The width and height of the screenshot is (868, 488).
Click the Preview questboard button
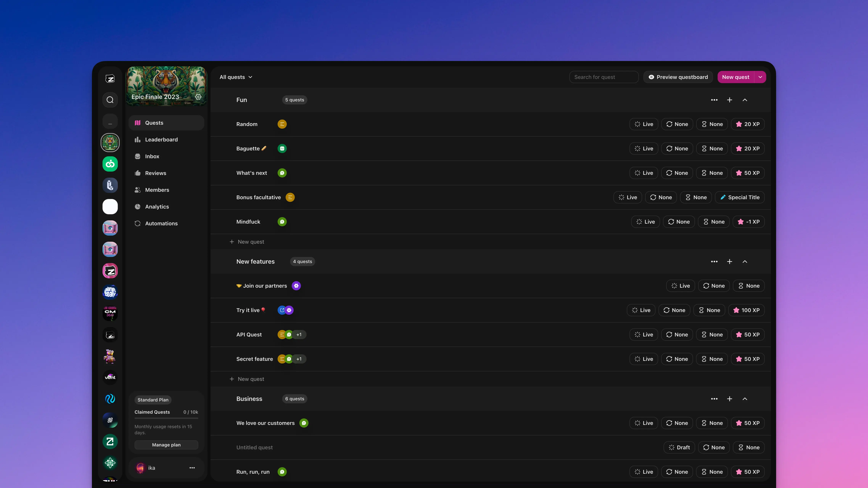678,77
